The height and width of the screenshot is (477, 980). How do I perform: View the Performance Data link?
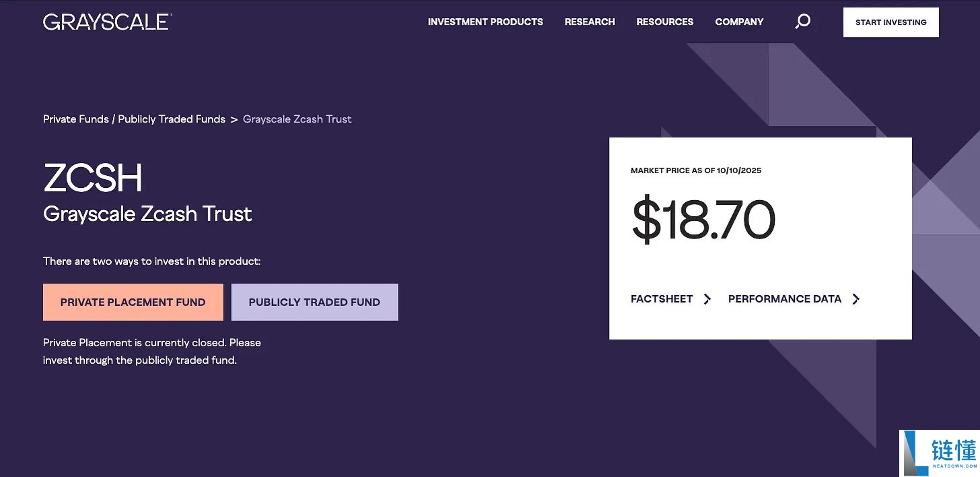784,299
